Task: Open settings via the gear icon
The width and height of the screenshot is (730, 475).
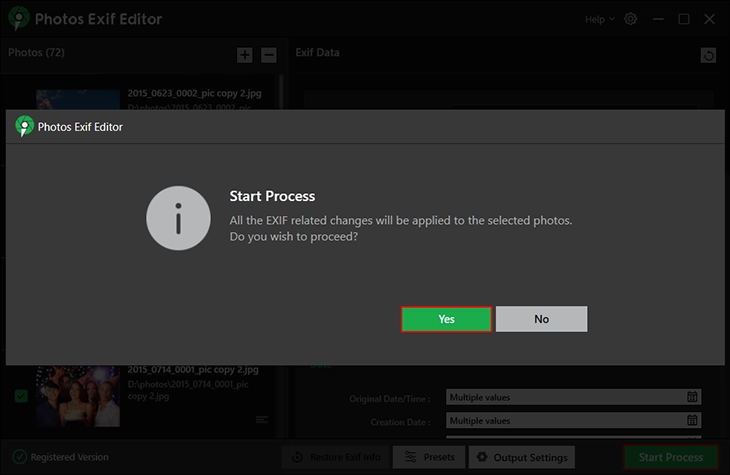Action: [630, 19]
